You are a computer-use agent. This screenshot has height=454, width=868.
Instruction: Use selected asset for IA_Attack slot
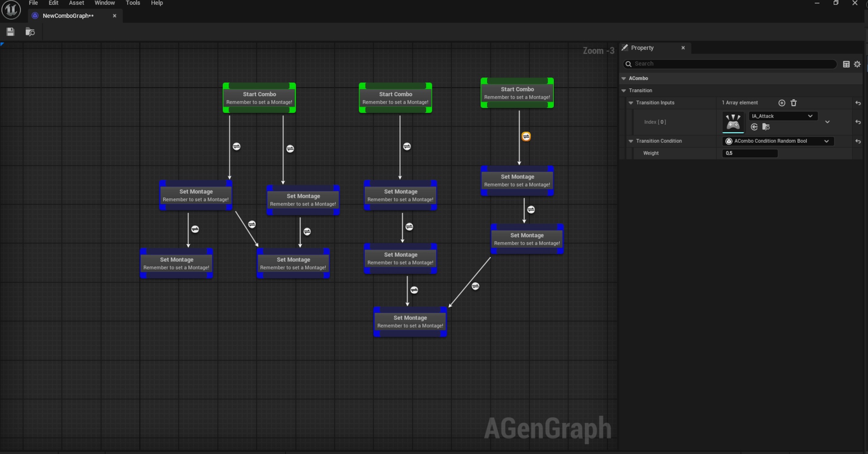[754, 127]
